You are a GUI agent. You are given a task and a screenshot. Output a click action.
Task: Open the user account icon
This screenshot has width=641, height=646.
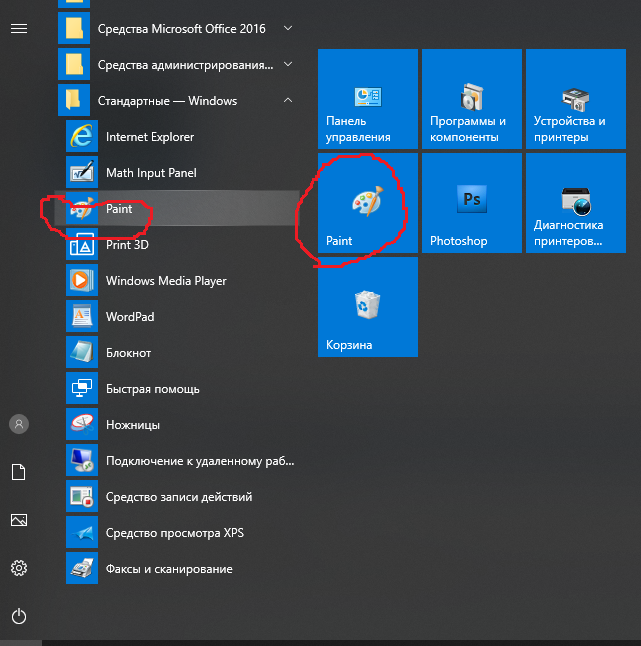coord(19,424)
